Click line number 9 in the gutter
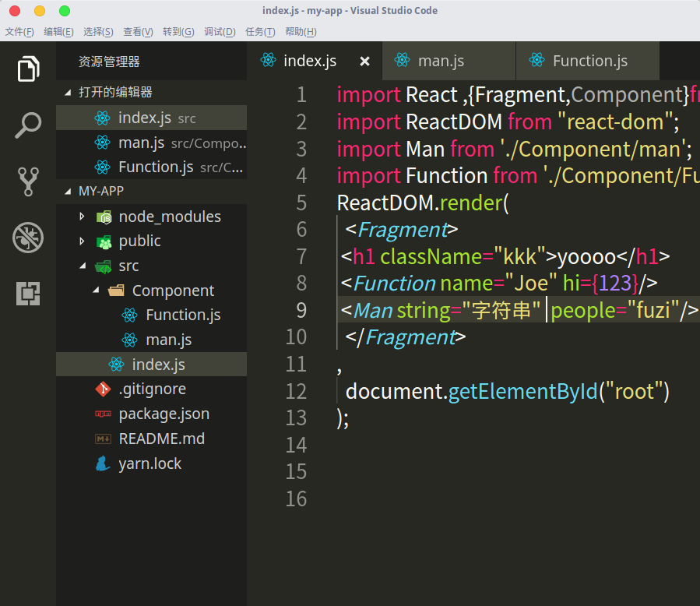 click(302, 310)
